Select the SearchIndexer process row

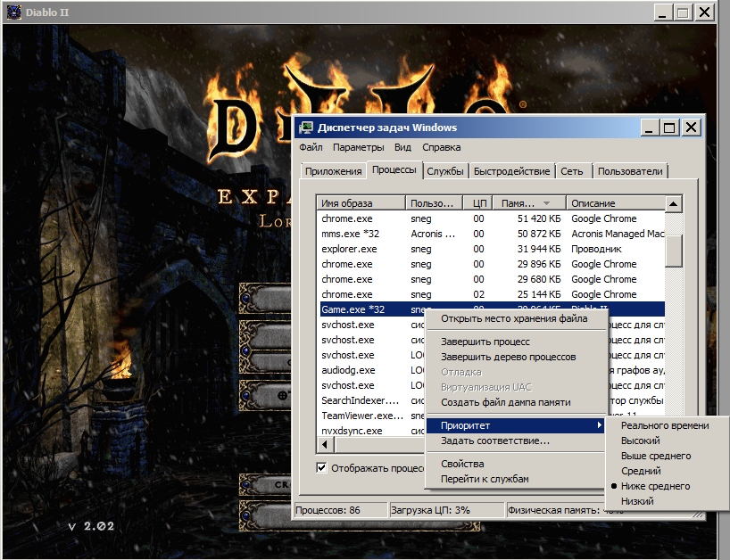tap(372, 400)
